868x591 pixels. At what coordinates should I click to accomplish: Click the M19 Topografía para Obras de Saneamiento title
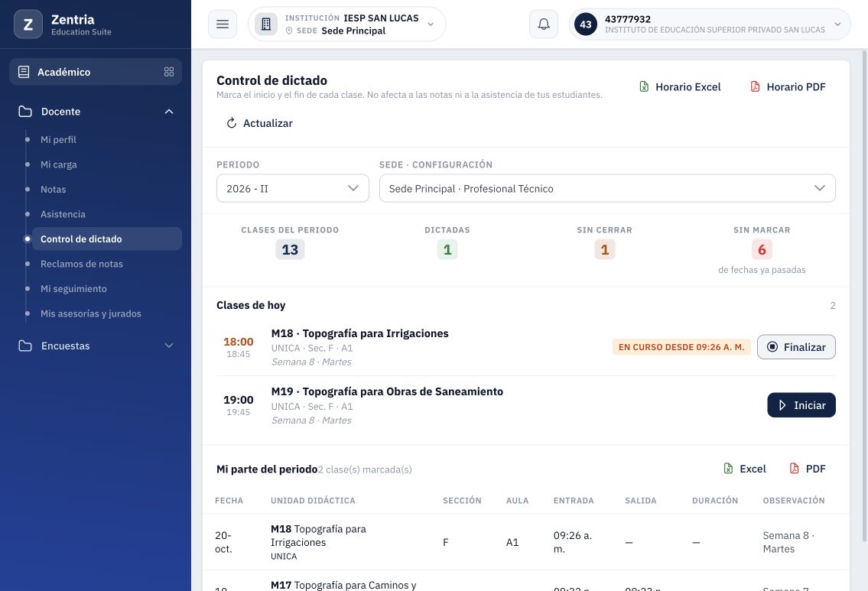[387, 391]
